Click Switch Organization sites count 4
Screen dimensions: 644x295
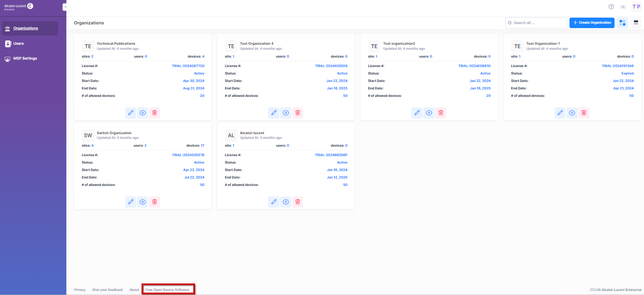[92, 146]
